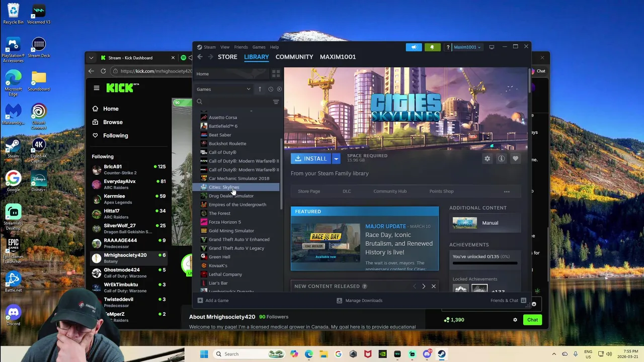Click sort ascending arrow in library sidebar
Image resolution: width=644 pixels, height=362 pixels.
260,89
